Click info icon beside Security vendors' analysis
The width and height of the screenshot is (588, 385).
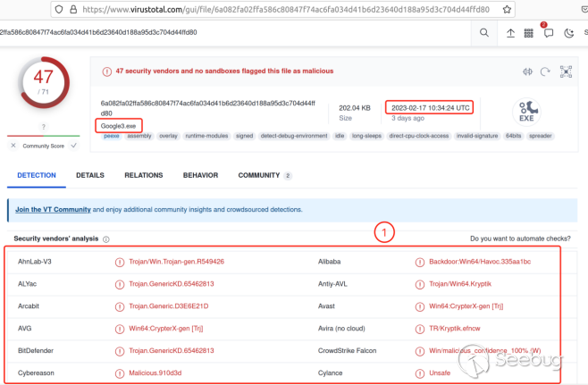pos(106,239)
